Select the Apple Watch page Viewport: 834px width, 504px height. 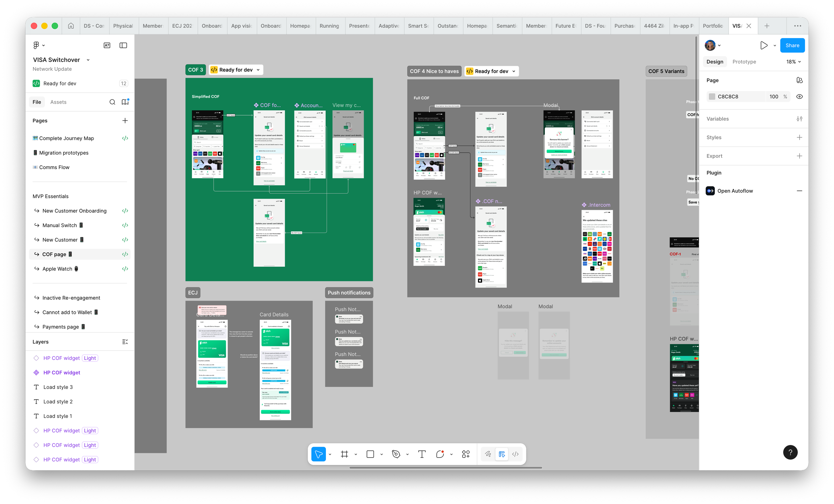click(x=57, y=269)
